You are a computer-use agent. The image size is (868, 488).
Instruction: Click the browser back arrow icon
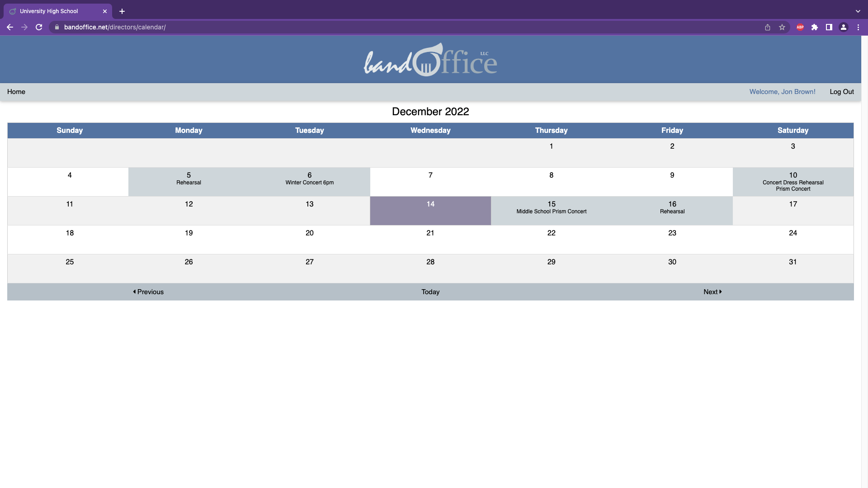coord(10,27)
